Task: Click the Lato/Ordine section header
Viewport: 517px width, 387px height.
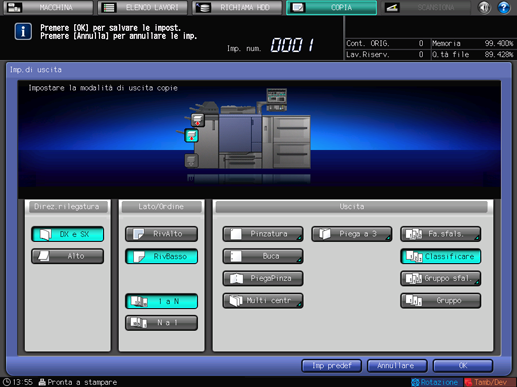Action: (x=161, y=207)
